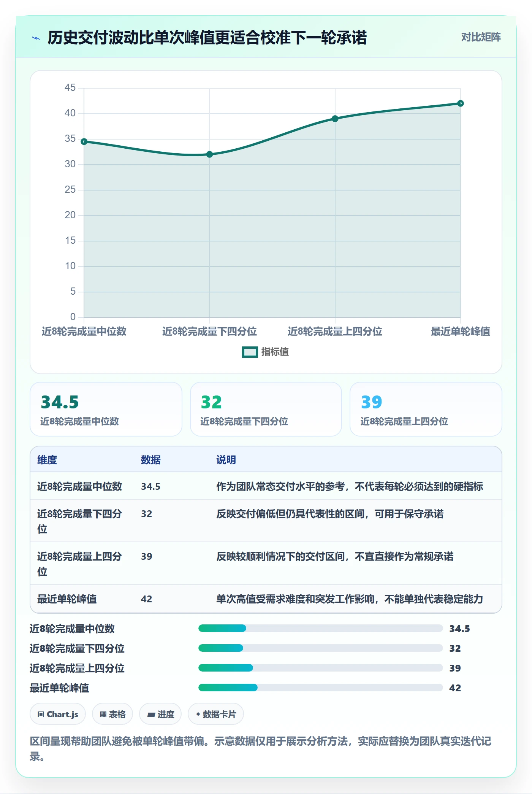Click the bar icon in 进度 chip
The width and height of the screenshot is (532, 794).
click(x=151, y=715)
